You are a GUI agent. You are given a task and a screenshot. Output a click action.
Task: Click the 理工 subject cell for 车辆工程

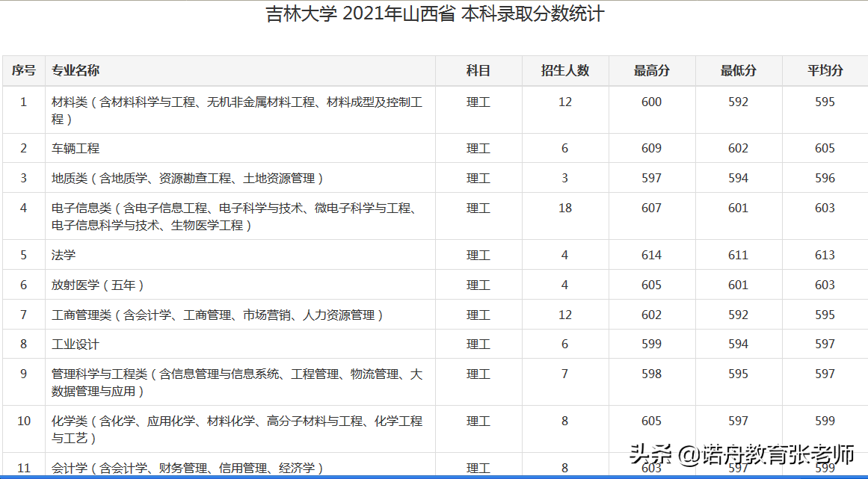(x=478, y=148)
